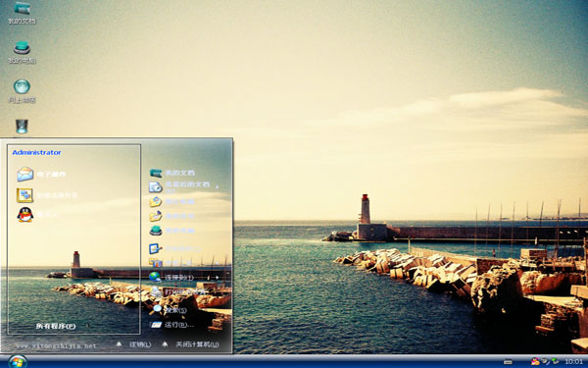Click the 关闭计算机(U) shut down button
Screen dimensions: 588x368
(190, 344)
